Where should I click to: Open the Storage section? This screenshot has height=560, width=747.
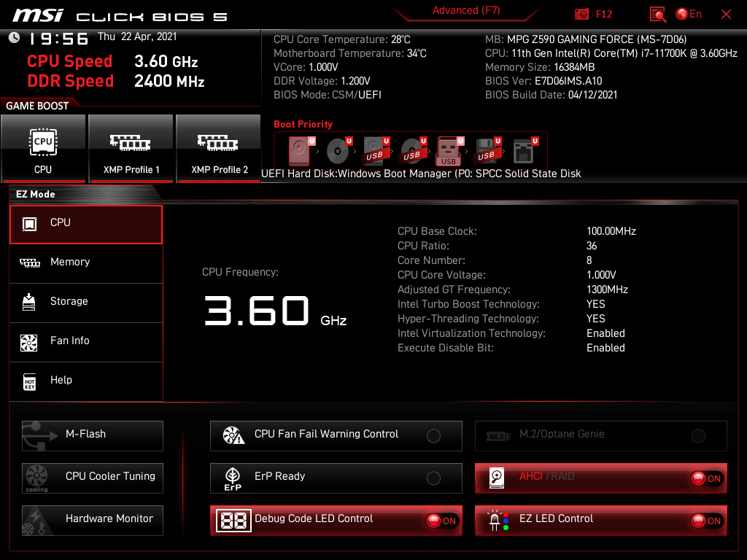tap(86, 303)
